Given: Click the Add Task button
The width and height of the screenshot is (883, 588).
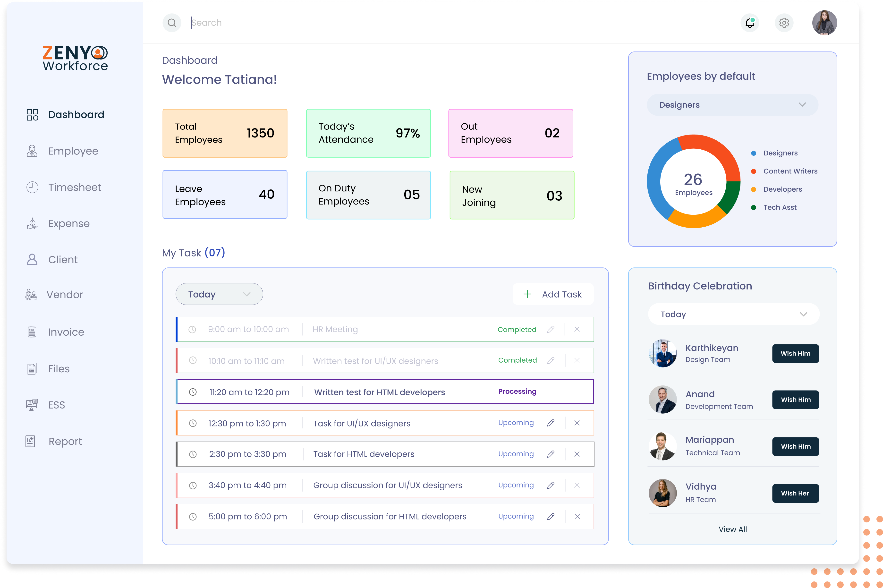Looking at the screenshot, I should coord(553,294).
